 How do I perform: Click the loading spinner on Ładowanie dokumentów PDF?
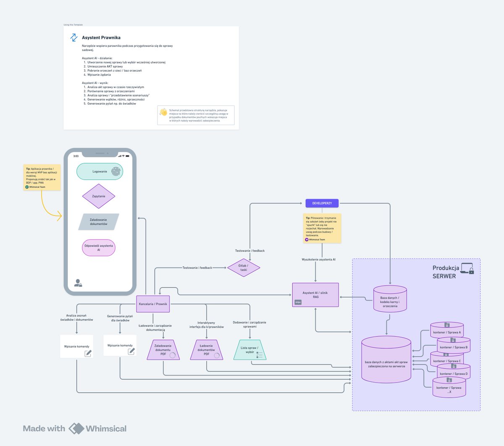click(x=217, y=355)
